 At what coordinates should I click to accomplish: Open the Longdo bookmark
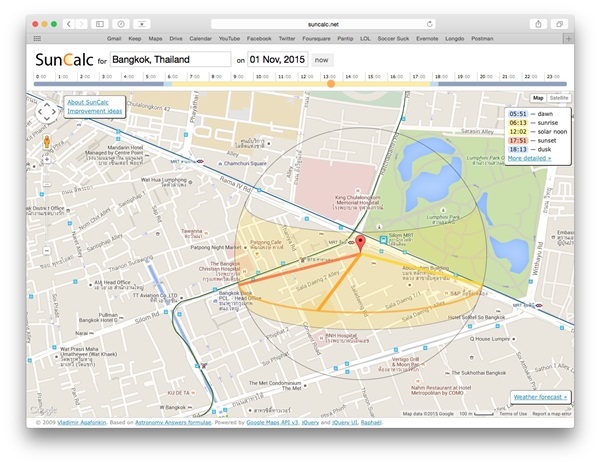click(x=455, y=39)
